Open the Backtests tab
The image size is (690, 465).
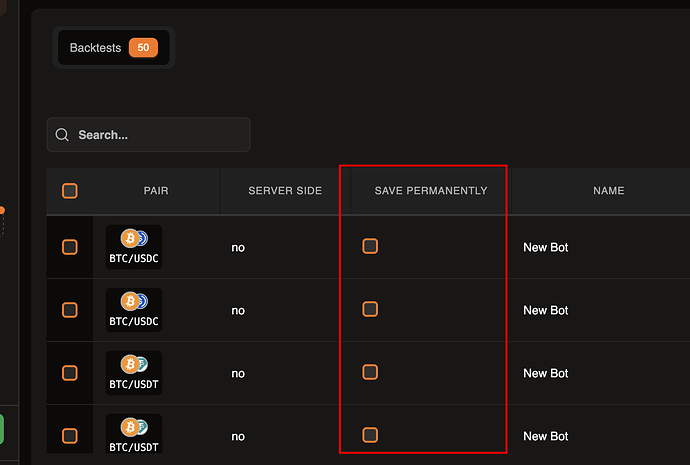coord(114,48)
